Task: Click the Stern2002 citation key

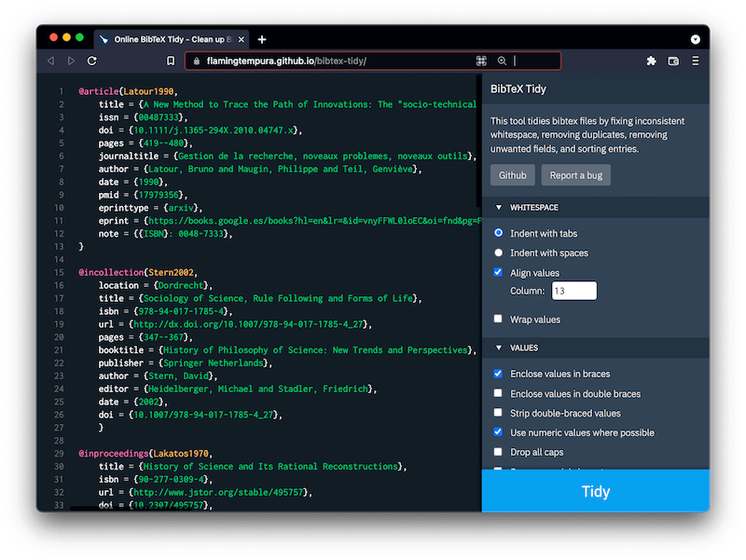Action: click(x=171, y=272)
